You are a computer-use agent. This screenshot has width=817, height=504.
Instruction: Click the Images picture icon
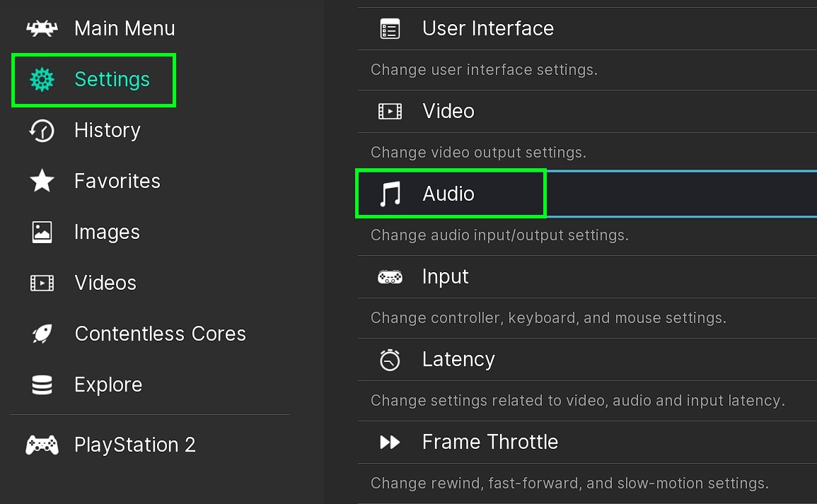pos(42,232)
